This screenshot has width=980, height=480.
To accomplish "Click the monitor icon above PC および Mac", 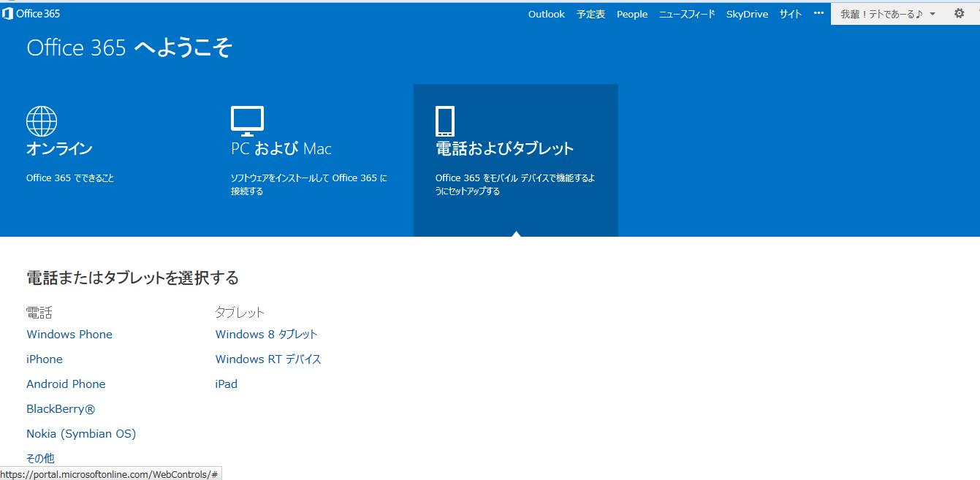I will click(x=247, y=121).
